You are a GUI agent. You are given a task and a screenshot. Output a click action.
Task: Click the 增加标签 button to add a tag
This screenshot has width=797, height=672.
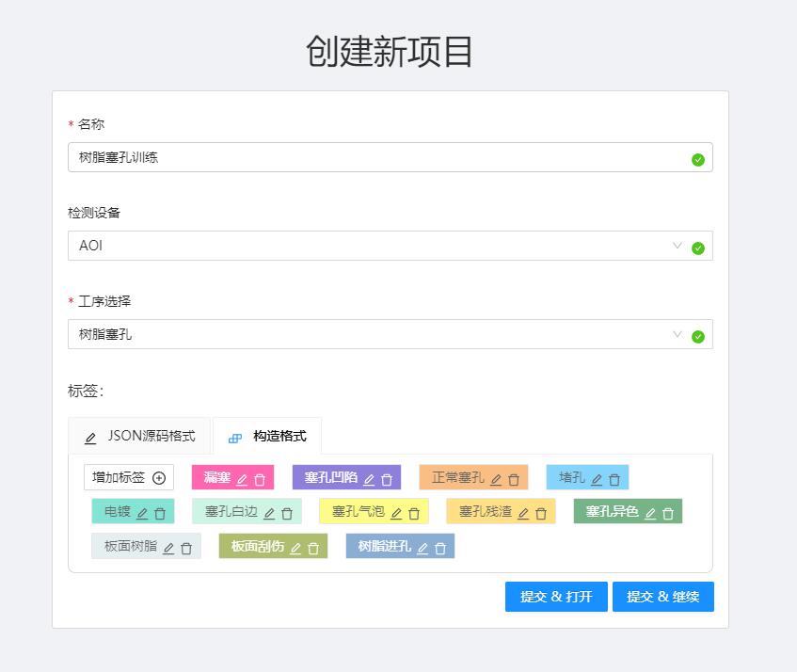pyautogui.click(x=129, y=478)
